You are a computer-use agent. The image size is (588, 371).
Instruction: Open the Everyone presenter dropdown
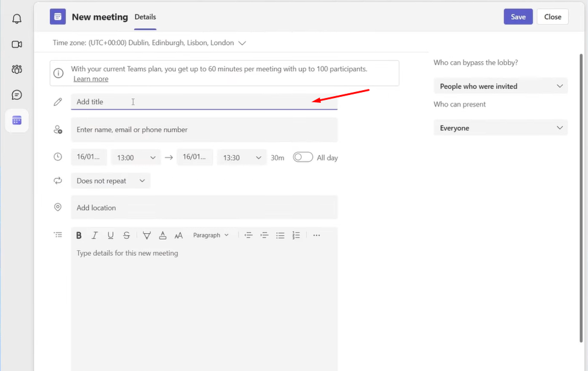tap(500, 128)
